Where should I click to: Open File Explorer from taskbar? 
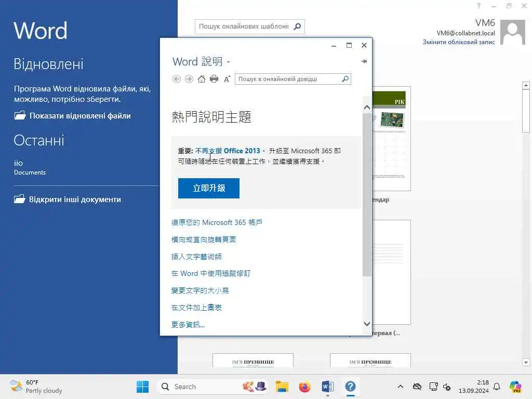[x=282, y=387]
